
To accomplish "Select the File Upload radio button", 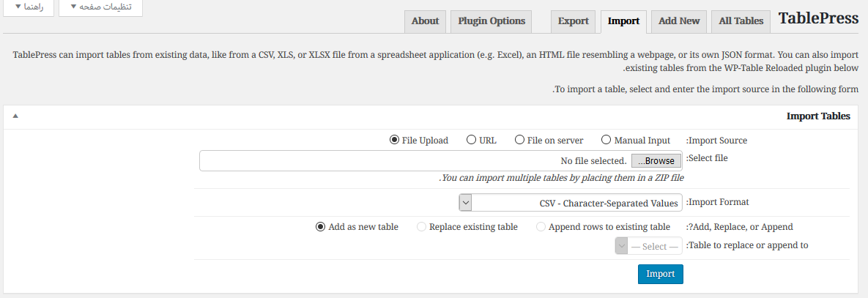I will (x=395, y=141).
